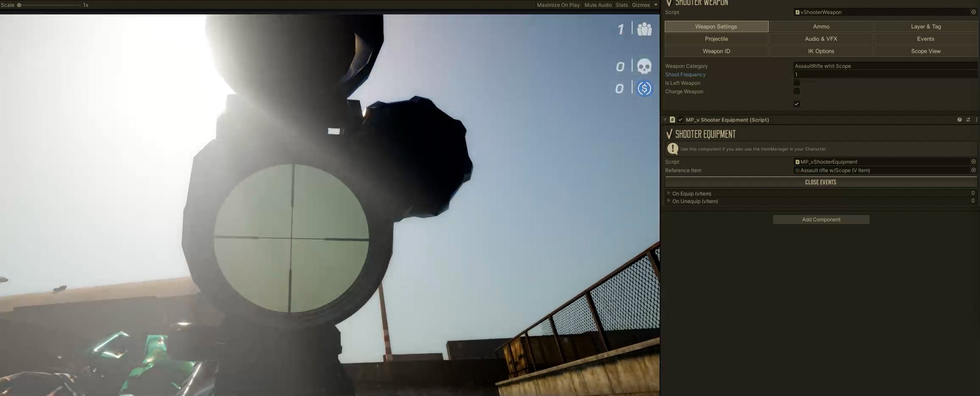The width and height of the screenshot is (980, 396).
Task: Expand On Equip (vItem) event
Action: [669, 193]
